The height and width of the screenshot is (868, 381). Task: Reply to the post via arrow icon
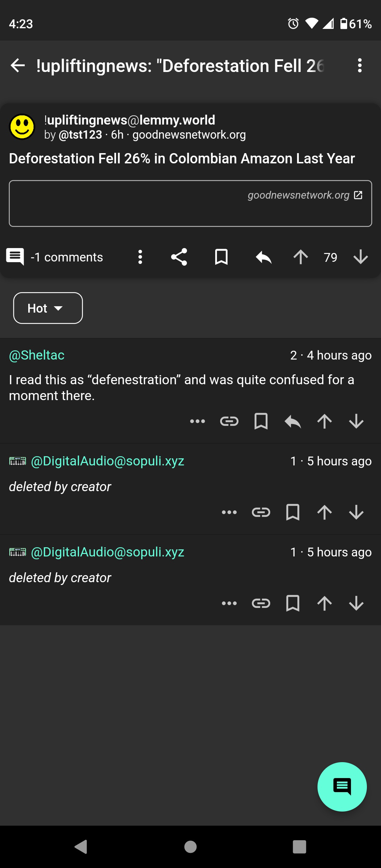tap(264, 257)
